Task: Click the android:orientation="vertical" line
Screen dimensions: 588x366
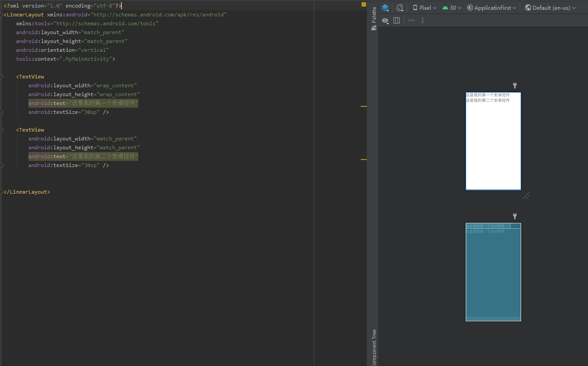Action: pyautogui.click(x=62, y=50)
